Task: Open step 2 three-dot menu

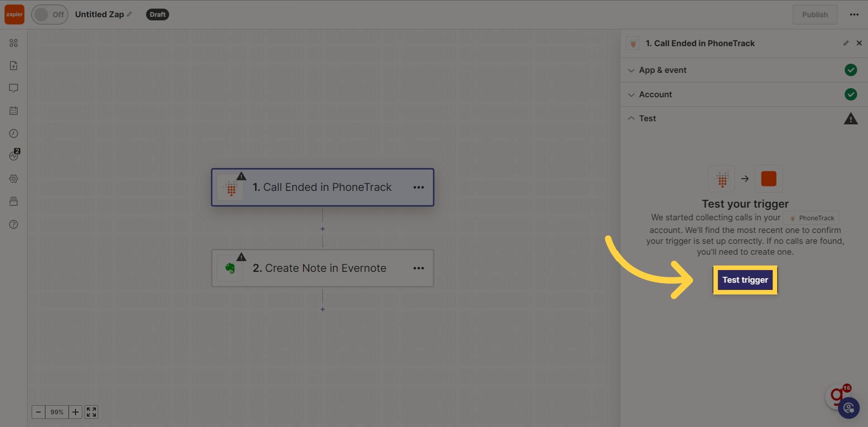Action: tap(418, 268)
